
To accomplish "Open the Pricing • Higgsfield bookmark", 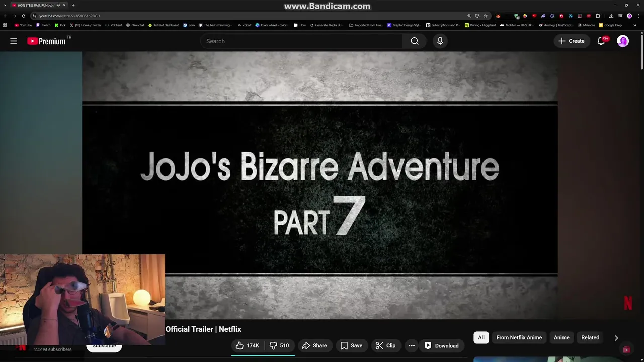I will coord(480,25).
